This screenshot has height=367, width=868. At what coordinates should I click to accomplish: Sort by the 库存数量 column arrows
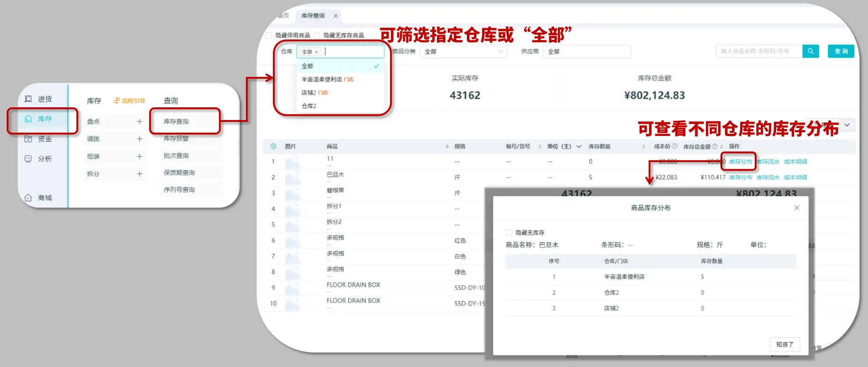point(644,147)
